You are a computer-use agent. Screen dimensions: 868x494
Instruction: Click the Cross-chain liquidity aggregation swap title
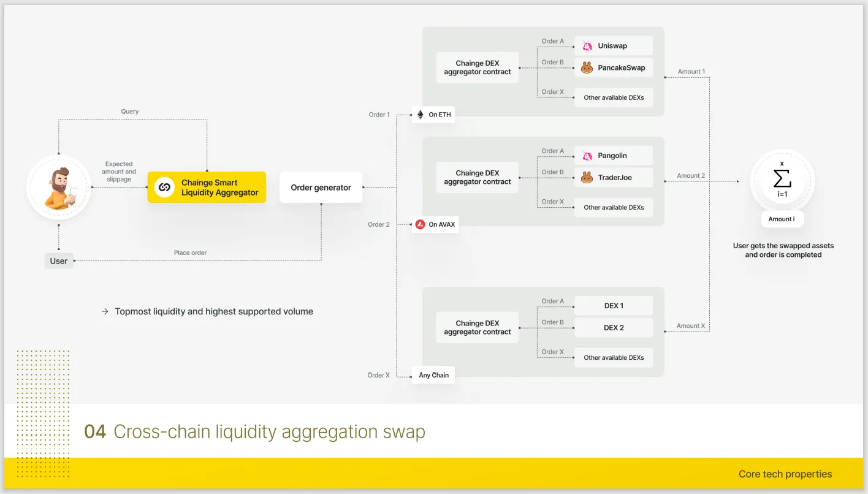coord(270,431)
